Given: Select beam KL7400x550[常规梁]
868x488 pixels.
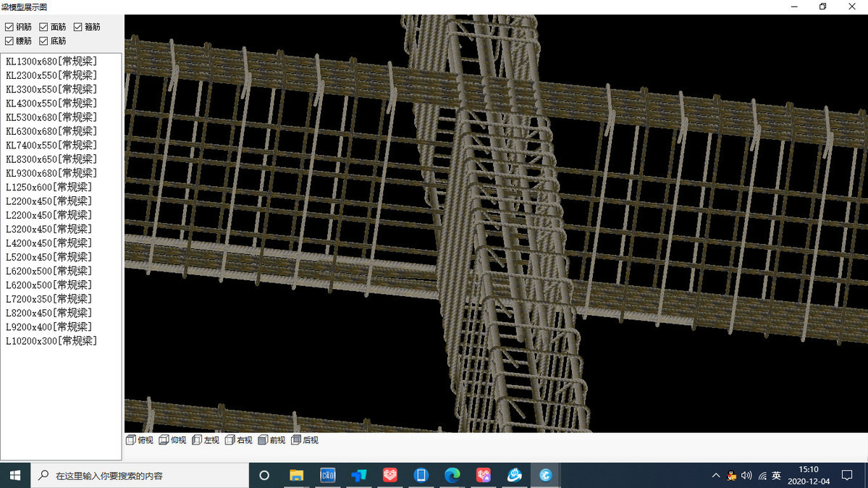Looking at the screenshot, I should pyautogui.click(x=51, y=145).
